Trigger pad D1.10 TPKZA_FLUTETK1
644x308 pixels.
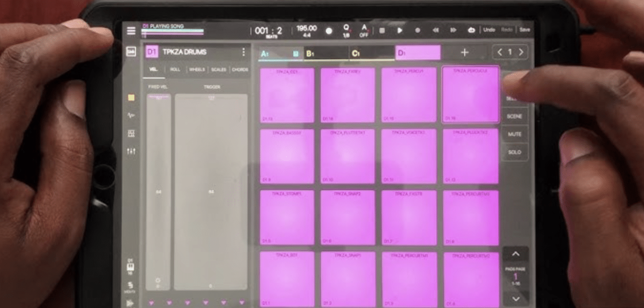pyautogui.click(x=348, y=156)
